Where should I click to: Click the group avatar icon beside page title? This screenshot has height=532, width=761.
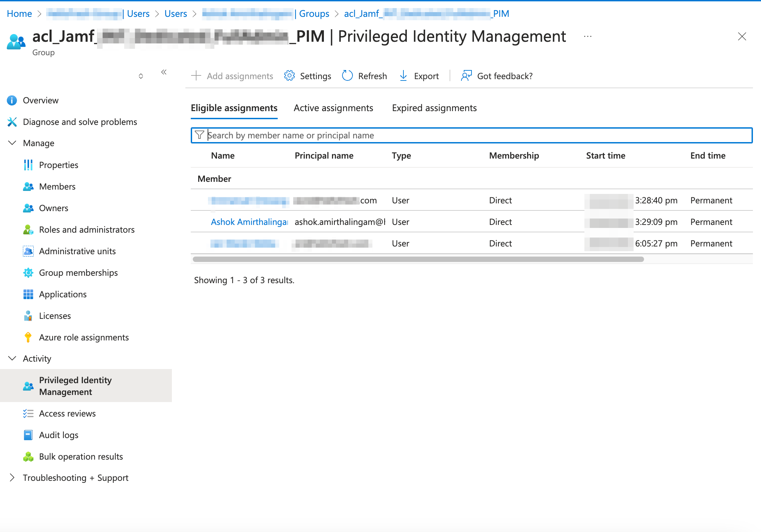coord(16,42)
